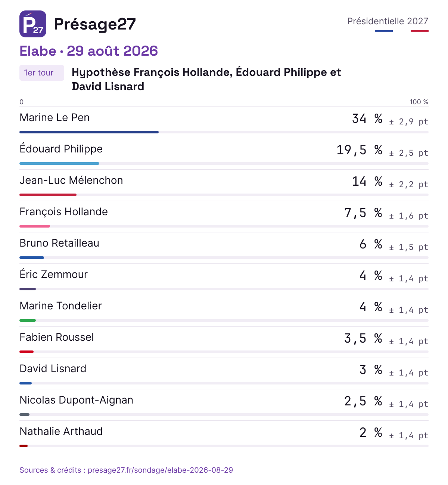The height and width of the screenshot is (485, 448).
Task: Click Marine Tondelier's green bar
Action: [x=28, y=320]
